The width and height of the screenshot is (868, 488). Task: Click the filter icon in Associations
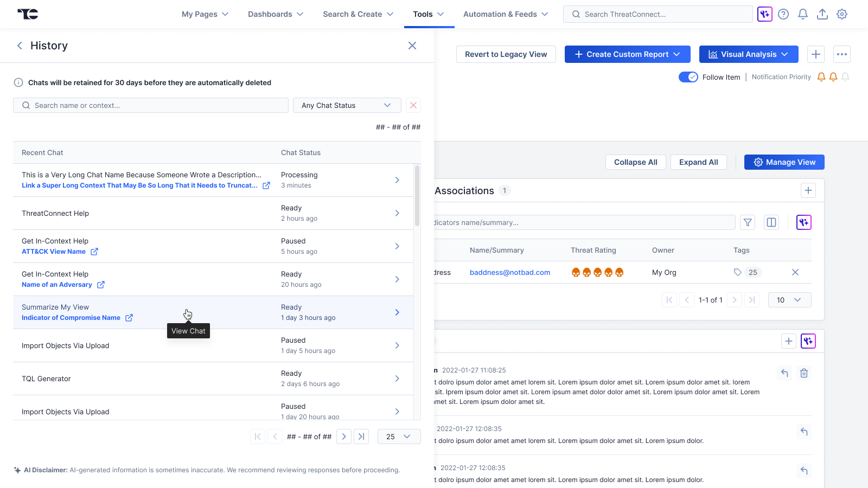[x=748, y=222]
